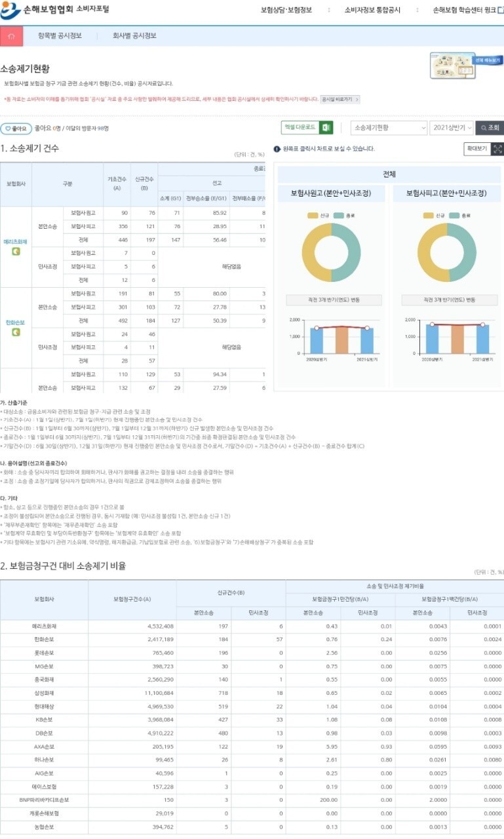Viewport: 504px width, 839px height.
Task: Select the 항목별 공시정보 tab
Action: click(60, 35)
